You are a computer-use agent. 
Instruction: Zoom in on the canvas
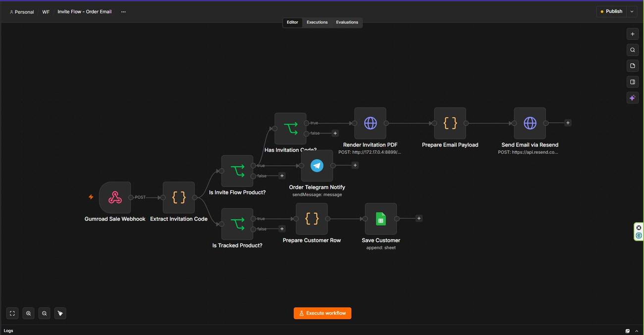(x=28, y=313)
